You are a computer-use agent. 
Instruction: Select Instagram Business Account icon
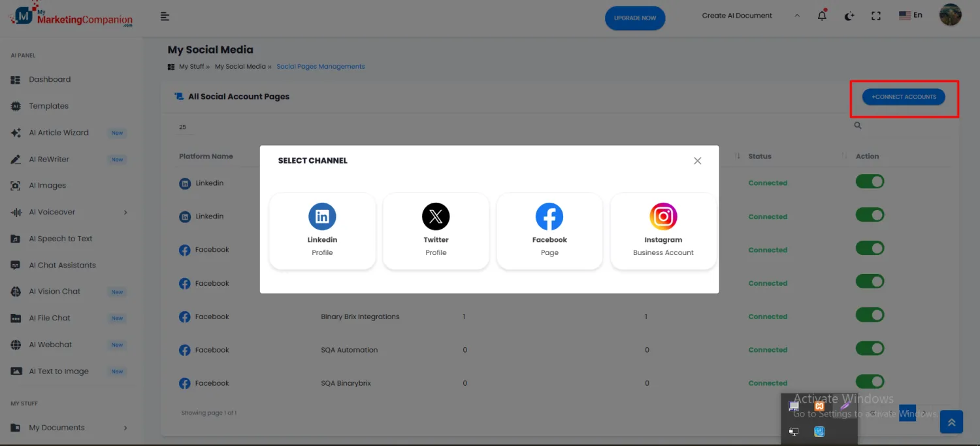(663, 216)
